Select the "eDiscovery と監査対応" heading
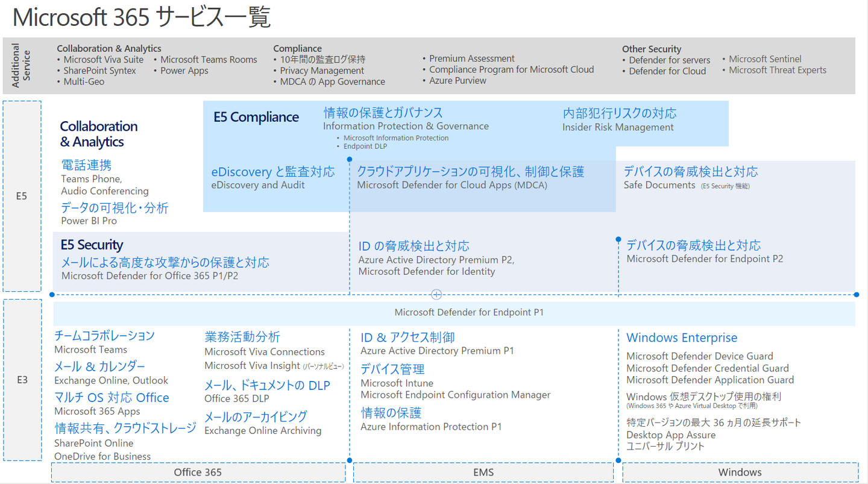 [x=273, y=172]
